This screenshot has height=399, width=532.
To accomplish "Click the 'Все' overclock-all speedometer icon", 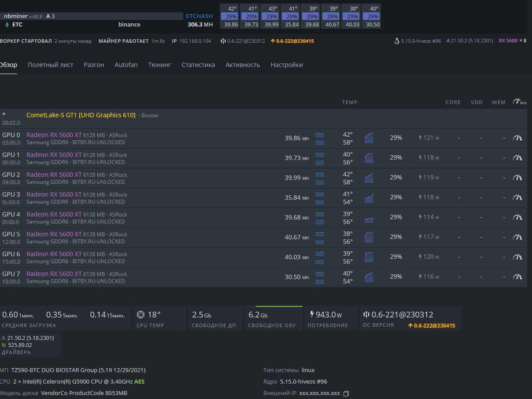I will [520, 102].
